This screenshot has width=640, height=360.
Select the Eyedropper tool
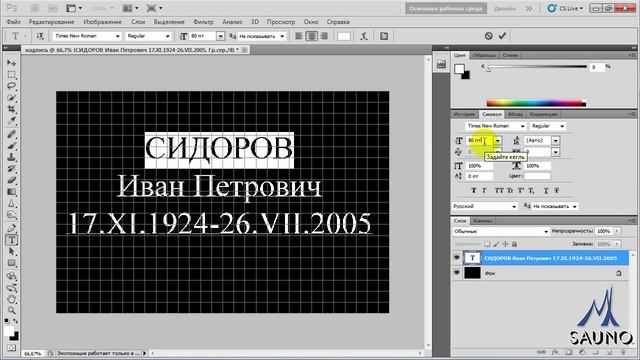11,121
